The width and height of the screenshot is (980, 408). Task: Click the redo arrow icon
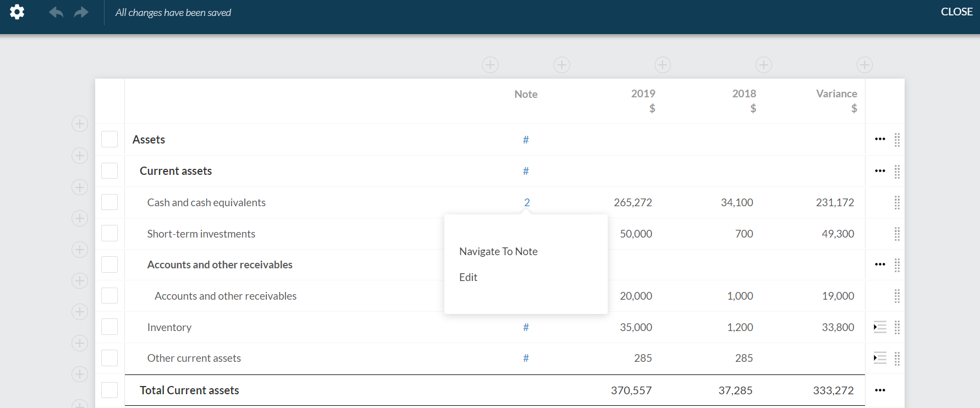coord(81,12)
